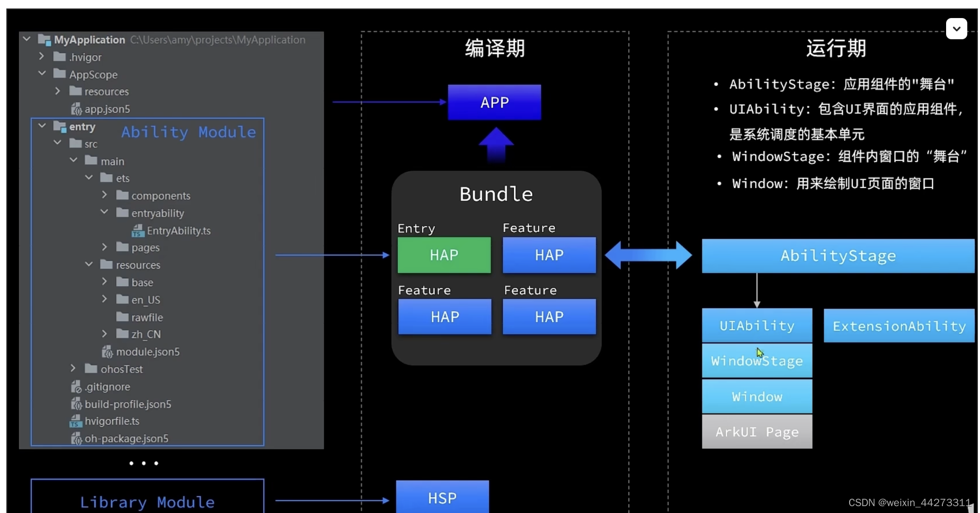Click the white chevron-down button at top right
Screen dimensions: 980x513
point(956,29)
